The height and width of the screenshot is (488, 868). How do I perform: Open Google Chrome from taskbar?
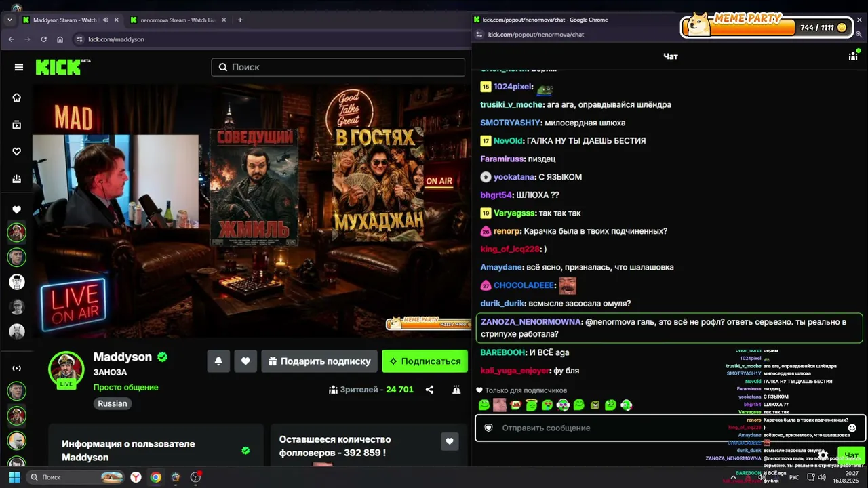(156, 477)
